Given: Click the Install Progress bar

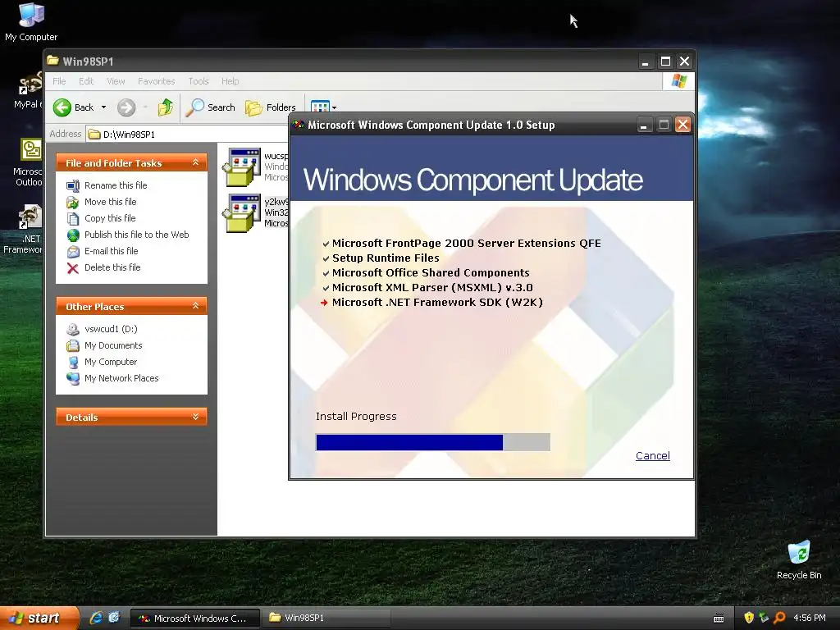Looking at the screenshot, I should click(x=433, y=442).
